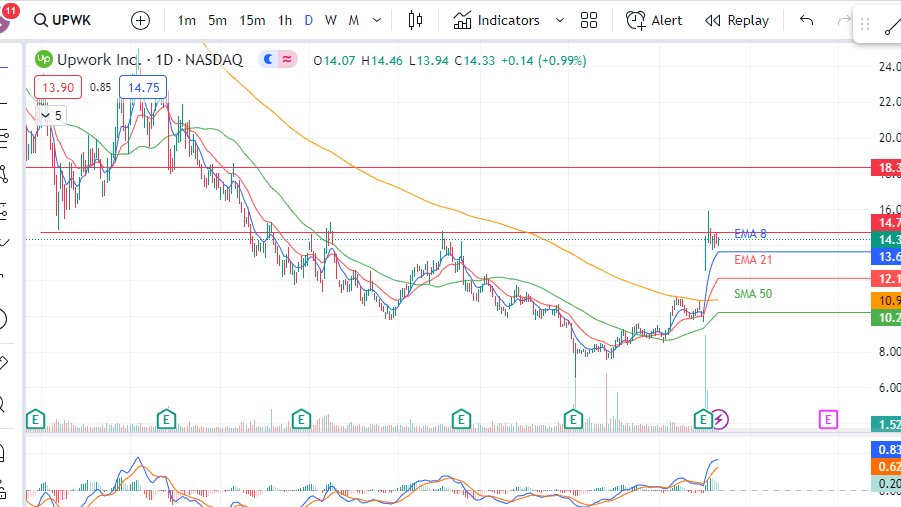Click the green 10.2 SMA price label

coord(886,317)
